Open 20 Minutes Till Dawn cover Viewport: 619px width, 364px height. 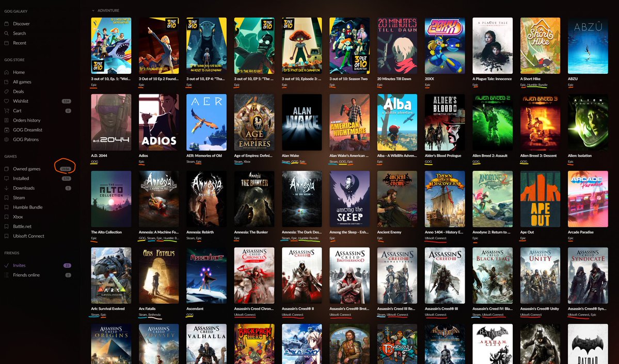(x=397, y=45)
